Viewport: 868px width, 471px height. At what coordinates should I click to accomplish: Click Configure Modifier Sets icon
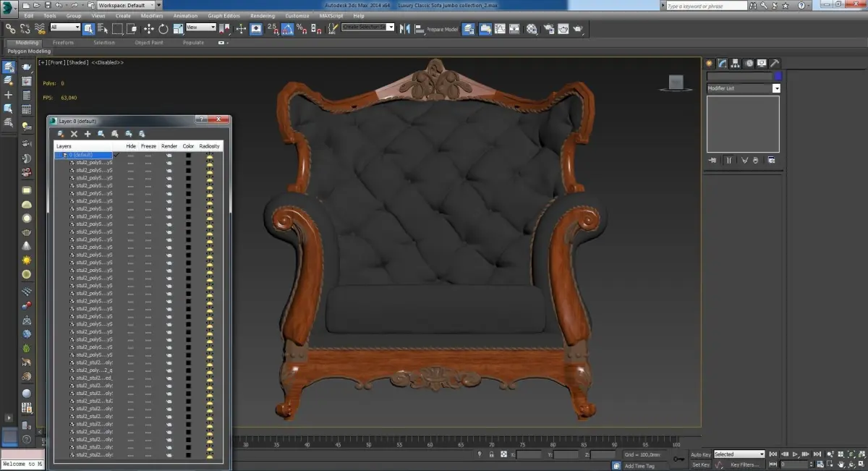coord(772,160)
